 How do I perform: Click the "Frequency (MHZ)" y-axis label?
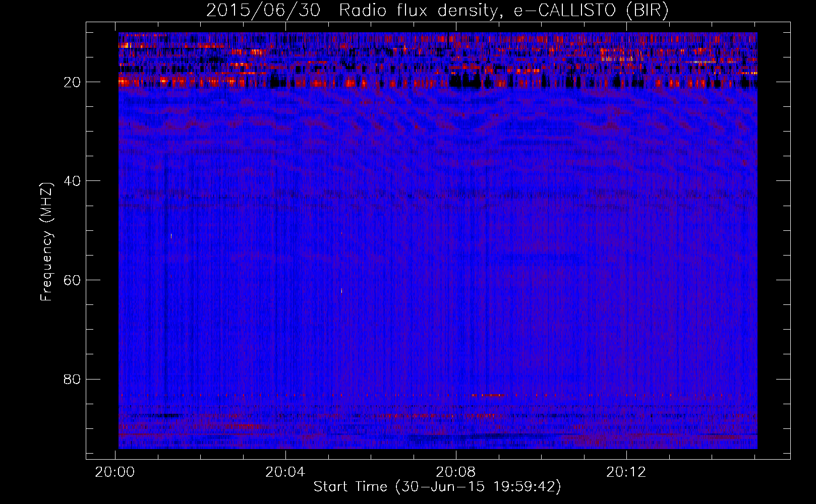pyautogui.click(x=46, y=241)
